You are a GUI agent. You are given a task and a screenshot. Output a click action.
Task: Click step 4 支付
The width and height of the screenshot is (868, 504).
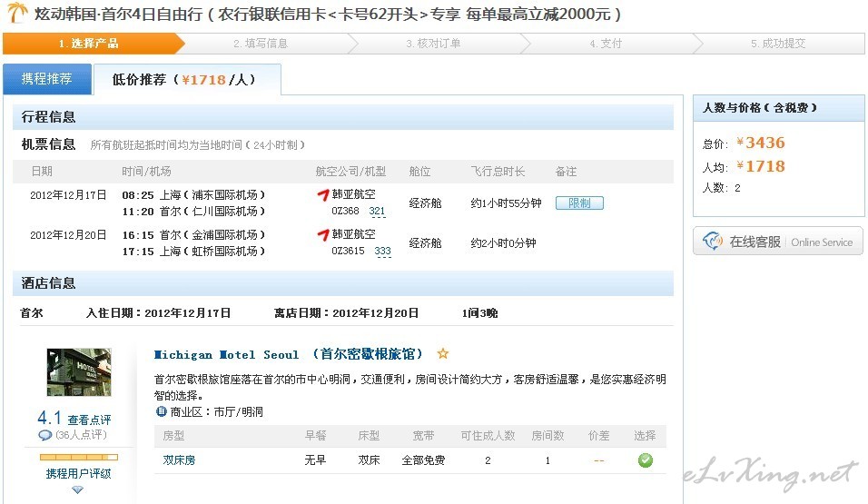pyautogui.click(x=607, y=44)
